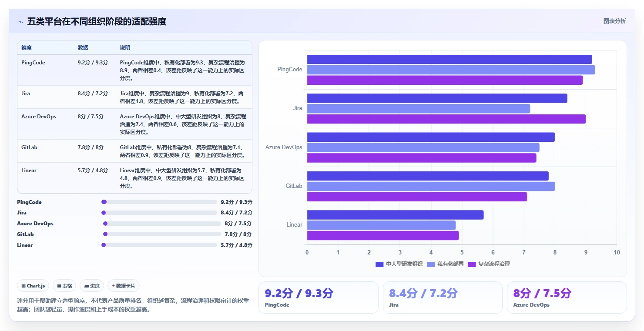
Task: Click the GitLab progress row label
Action: (25, 234)
